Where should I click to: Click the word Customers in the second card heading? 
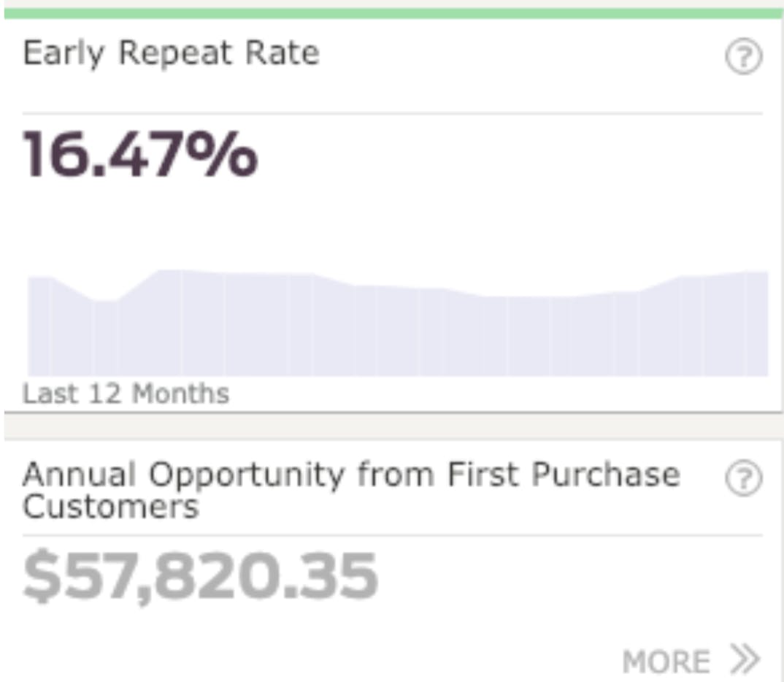click(x=110, y=507)
